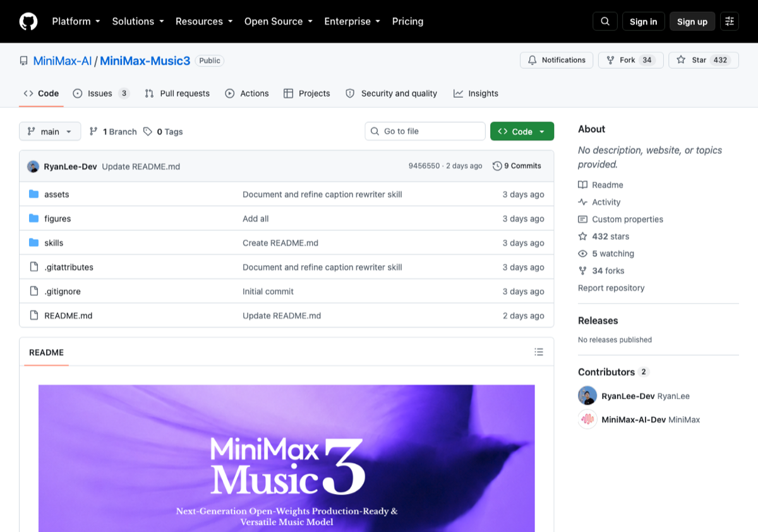Click the Sign in button

click(644, 21)
